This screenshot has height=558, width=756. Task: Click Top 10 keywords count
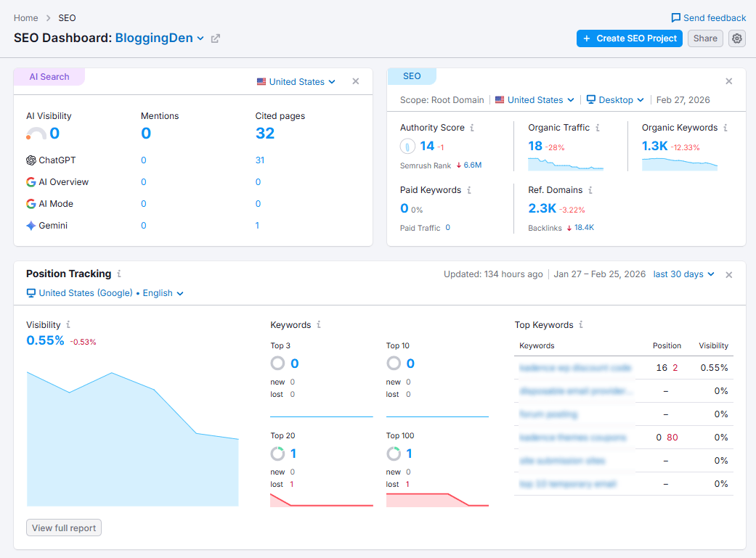[410, 364]
